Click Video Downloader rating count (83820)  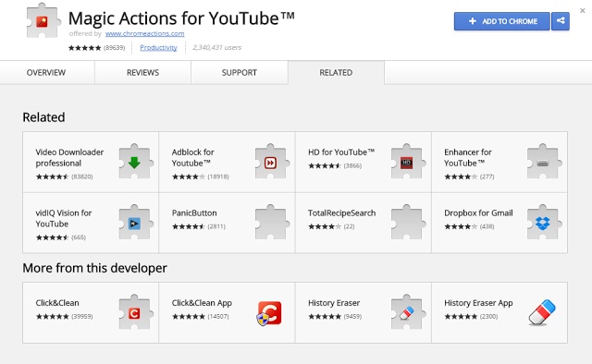click(x=82, y=176)
